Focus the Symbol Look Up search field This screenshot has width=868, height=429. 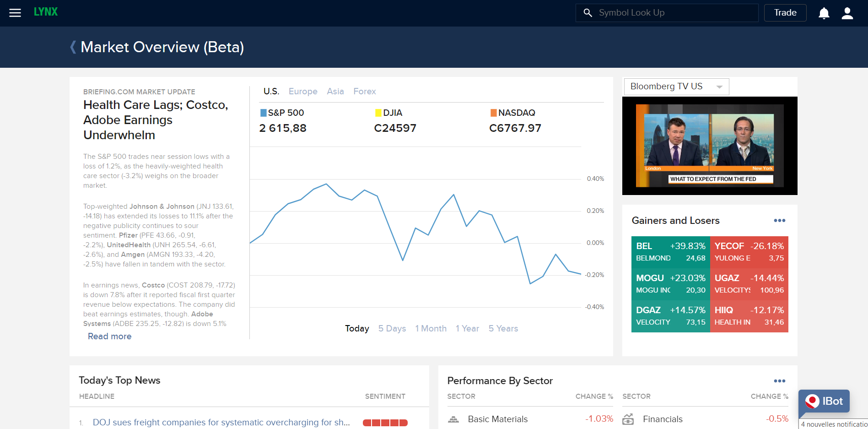673,13
